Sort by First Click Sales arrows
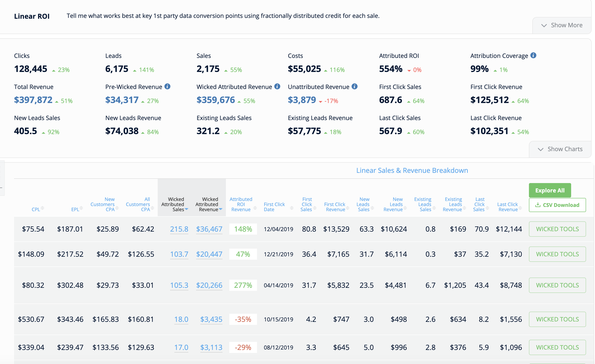The height and width of the screenshot is (364, 595). click(x=315, y=208)
